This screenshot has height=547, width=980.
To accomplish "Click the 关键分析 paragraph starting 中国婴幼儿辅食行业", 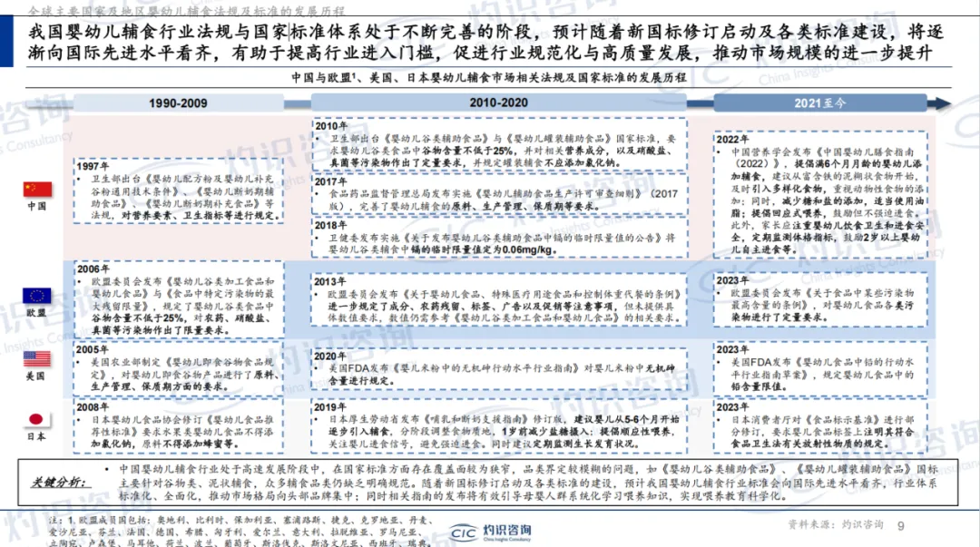I will [528, 482].
